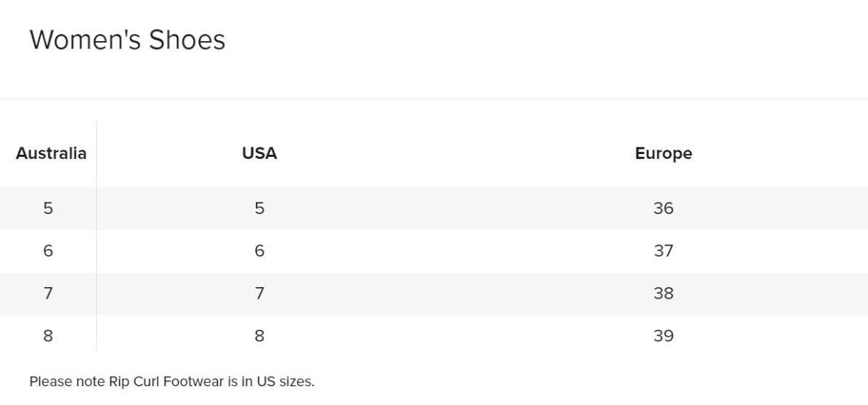Screen dimensions: 868x405
Task: Select Australia size 6 cell
Action: point(48,251)
